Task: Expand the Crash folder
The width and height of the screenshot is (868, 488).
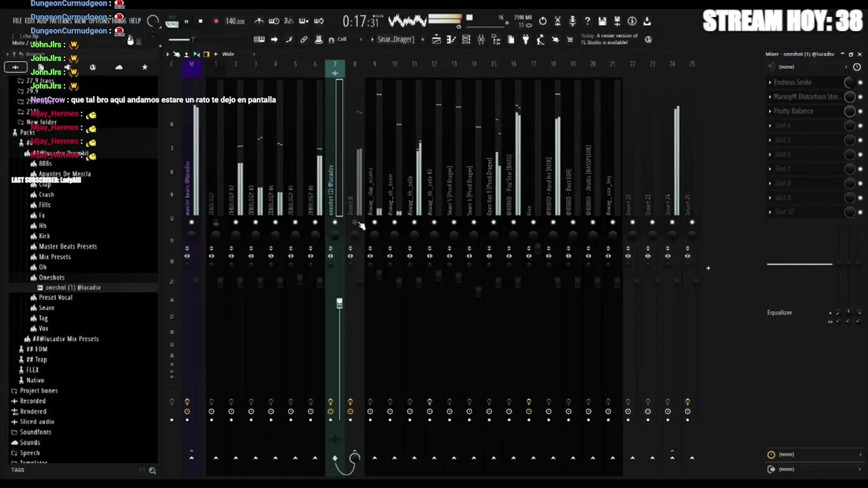Action: tap(45, 195)
